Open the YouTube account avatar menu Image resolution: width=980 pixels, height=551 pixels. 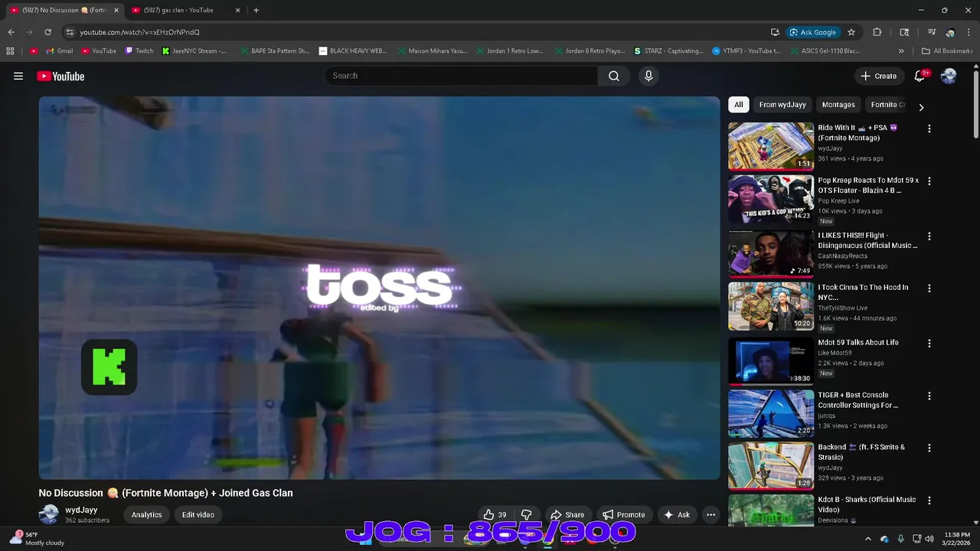coord(949,76)
